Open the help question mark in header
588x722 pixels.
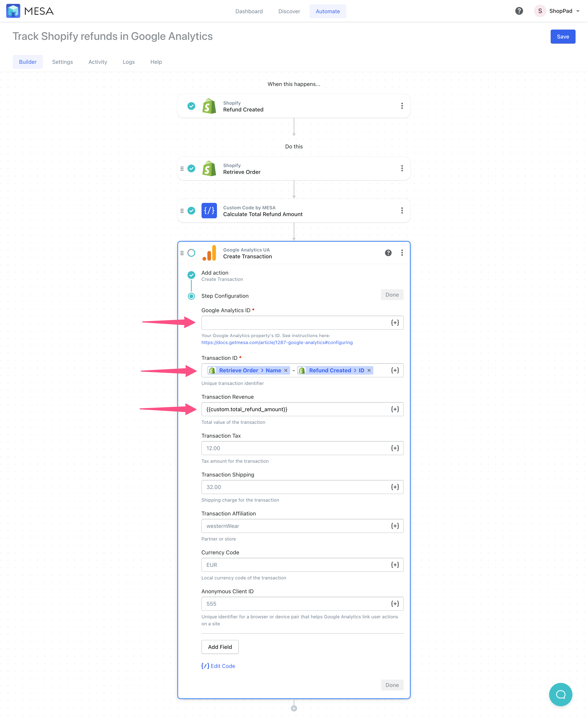519,11
